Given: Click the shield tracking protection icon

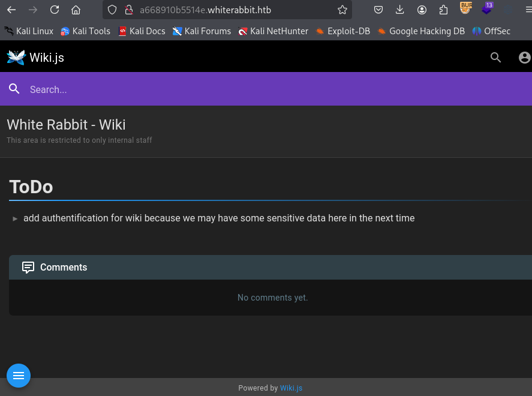Looking at the screenshot, I should pyautogui.click(x=112, y=10).
